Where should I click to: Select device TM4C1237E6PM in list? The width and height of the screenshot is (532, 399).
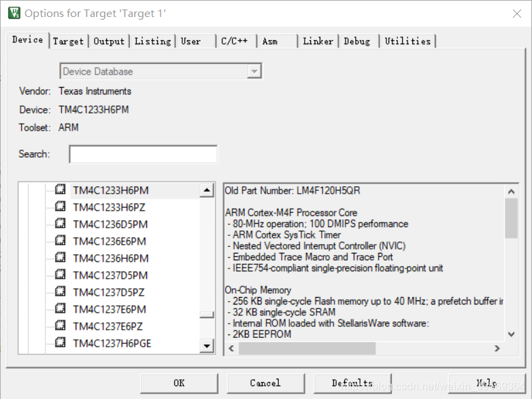(x=110, y=309)
